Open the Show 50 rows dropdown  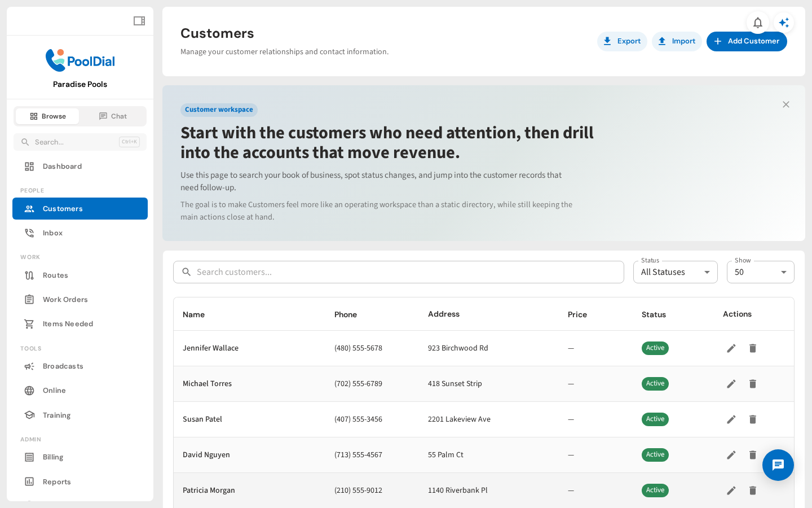761,272
